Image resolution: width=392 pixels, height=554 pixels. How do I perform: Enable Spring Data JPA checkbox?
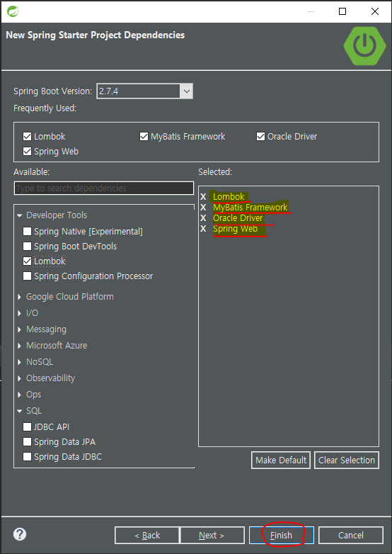tap(27, 441)
